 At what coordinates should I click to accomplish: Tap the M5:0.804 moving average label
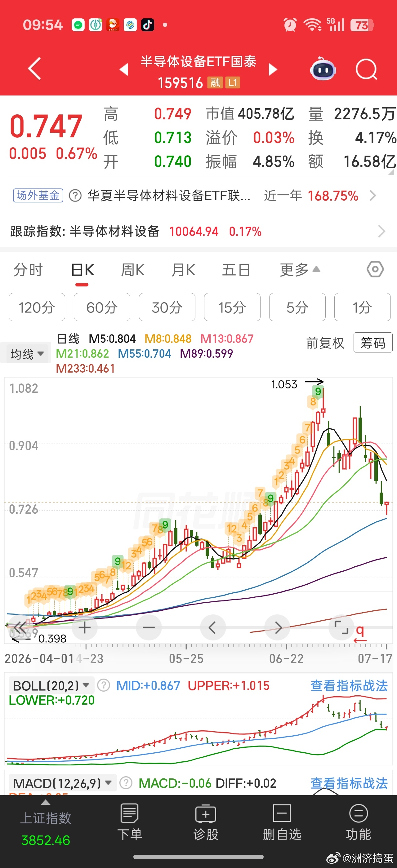112,339
